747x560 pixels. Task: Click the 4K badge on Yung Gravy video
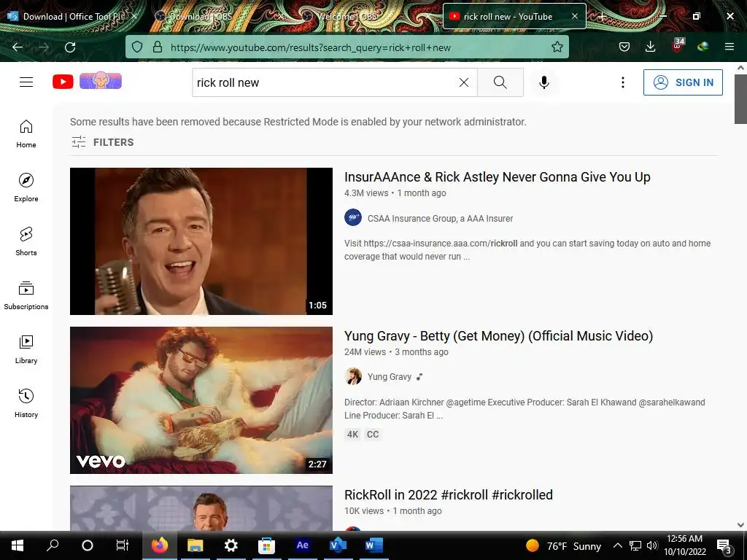pyautogui.click(x=352, y=435)
